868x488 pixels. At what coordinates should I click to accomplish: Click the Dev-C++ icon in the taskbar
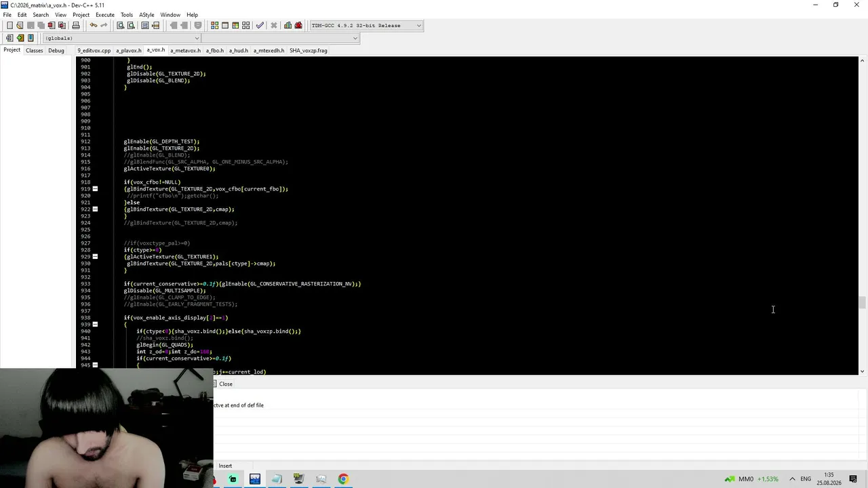click(x=255, y=479)
